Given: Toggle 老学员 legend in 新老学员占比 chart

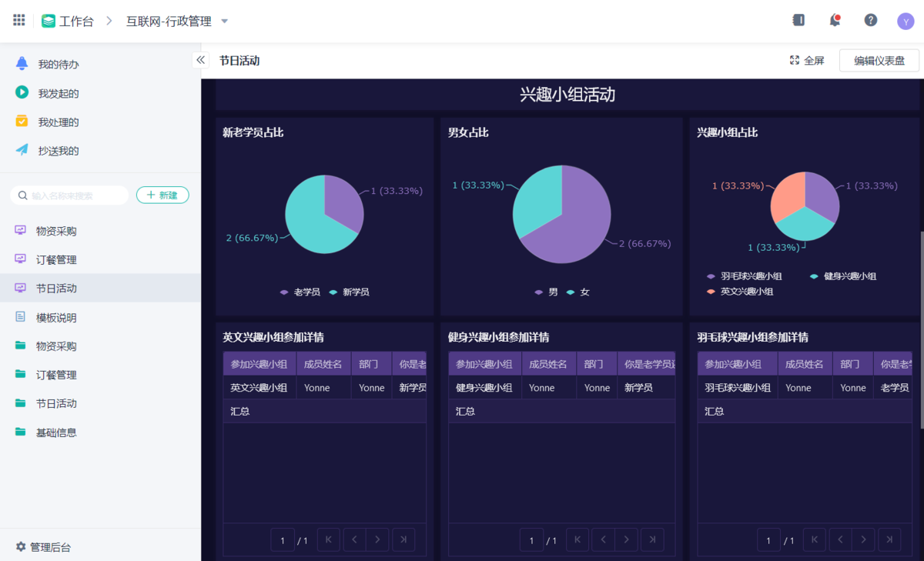Looking at the screenshot, I should (300, 292).
